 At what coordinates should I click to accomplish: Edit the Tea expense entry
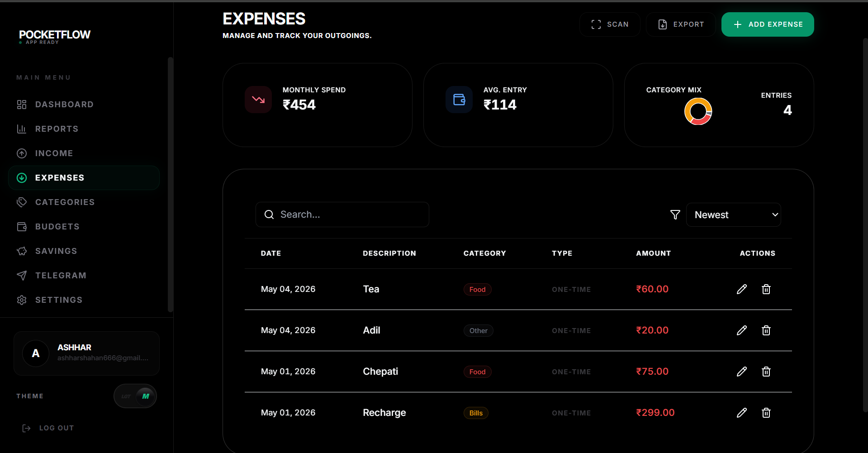coord(741,289)
